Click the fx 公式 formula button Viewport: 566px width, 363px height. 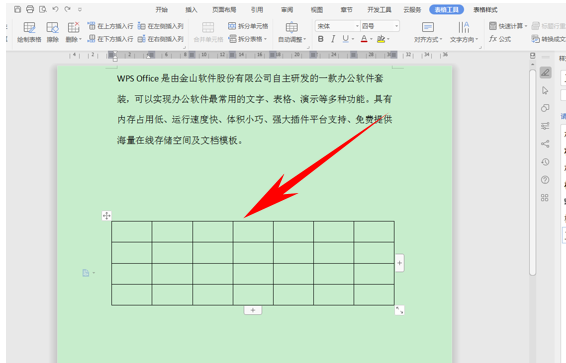(x=500, y=39)
